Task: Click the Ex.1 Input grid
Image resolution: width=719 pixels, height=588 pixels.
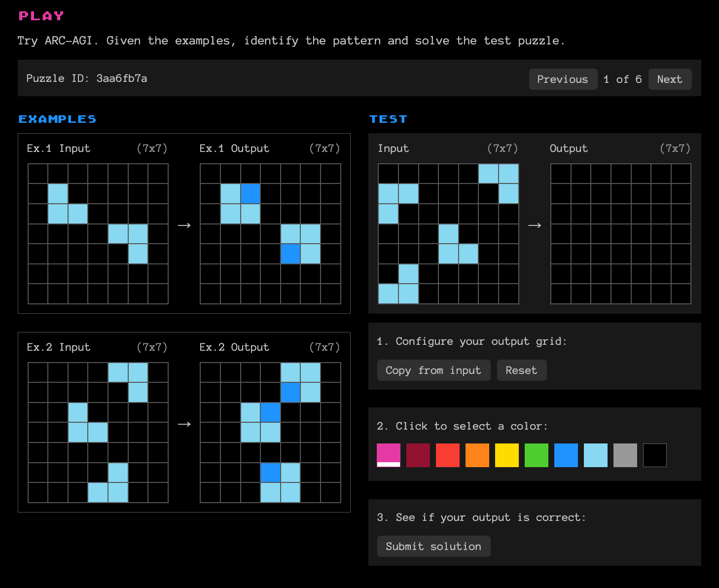Action: (x=98, y=234)
